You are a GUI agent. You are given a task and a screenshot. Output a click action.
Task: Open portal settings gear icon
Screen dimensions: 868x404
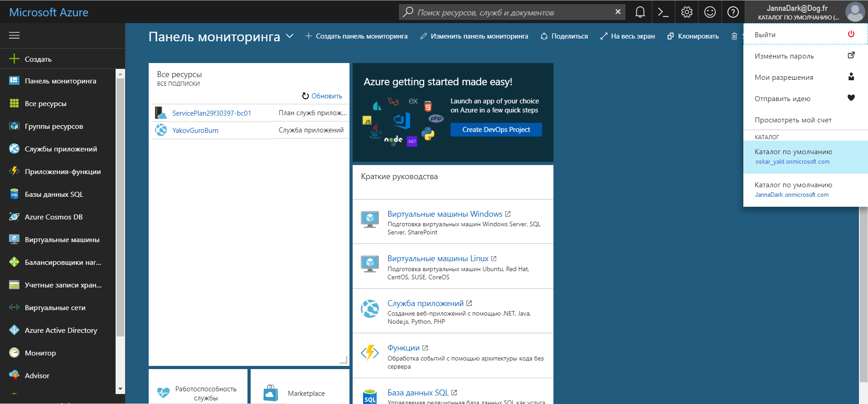(687, 12)
